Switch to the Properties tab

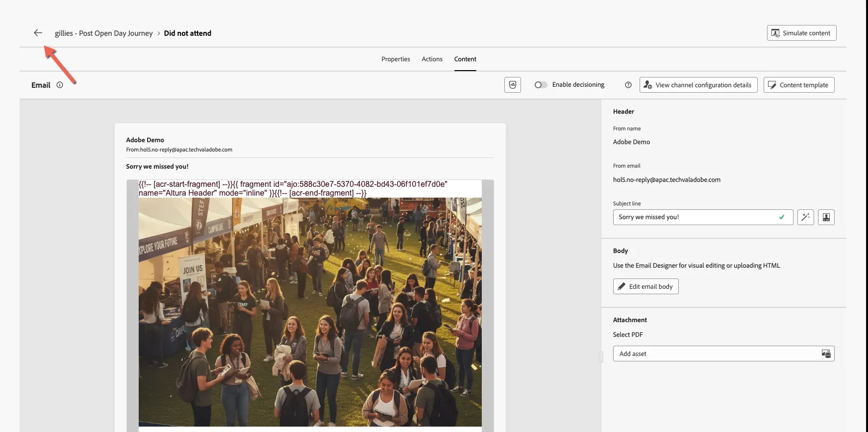click(396, 59)
